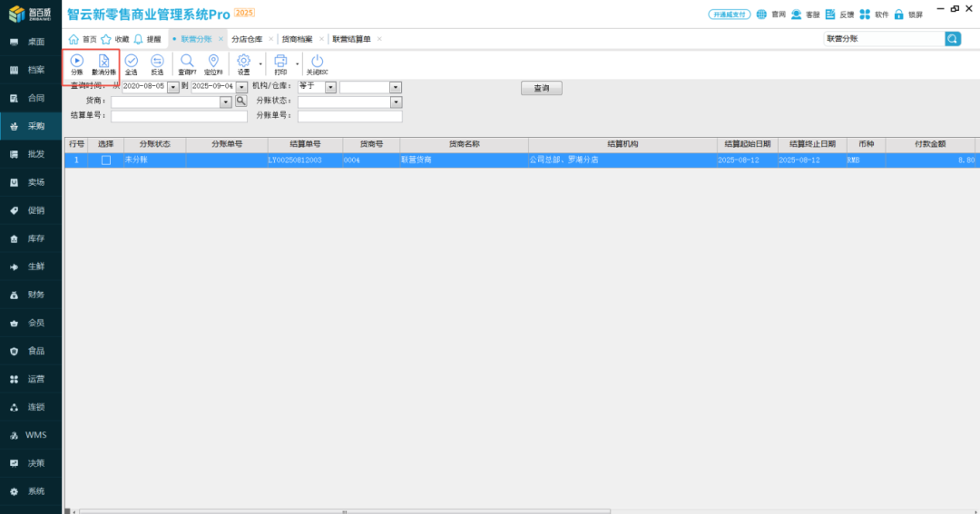Click the 开通威支付 button
The height and width of the screenshot is (514, 980).
tap(729, 15)
